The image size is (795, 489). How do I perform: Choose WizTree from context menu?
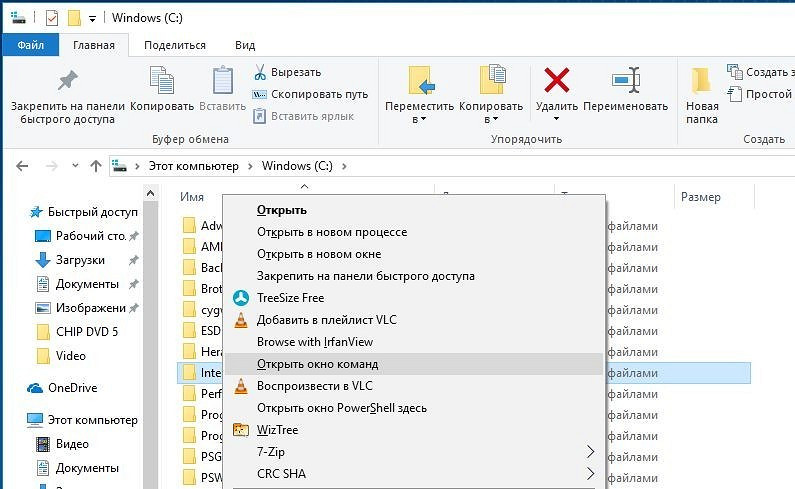pyautogui.click(x=277, y=430)
